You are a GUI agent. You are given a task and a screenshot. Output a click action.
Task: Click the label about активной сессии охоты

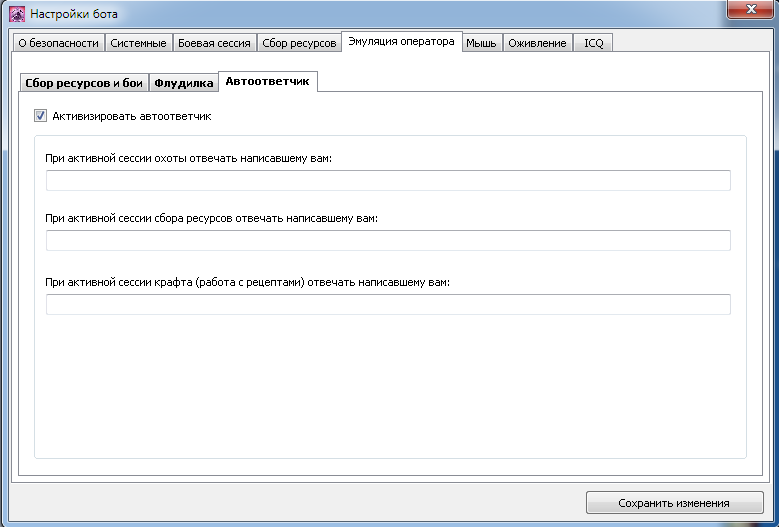188,158
